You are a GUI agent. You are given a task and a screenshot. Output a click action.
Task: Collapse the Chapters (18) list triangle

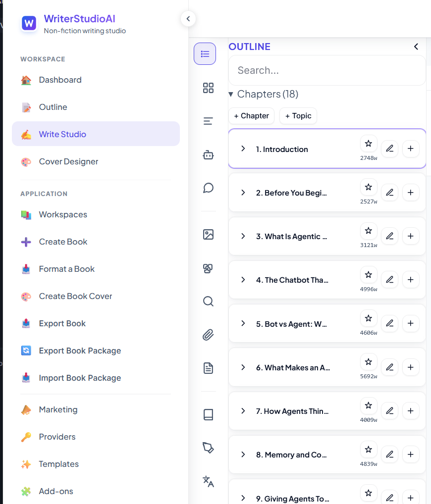click(x=231, y=94)
